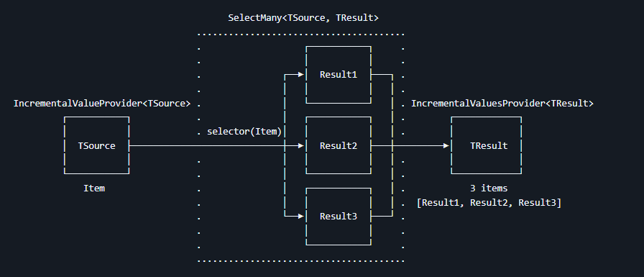Click the '3 items' caption
The image size is (644, 277).
pos(489,189)
